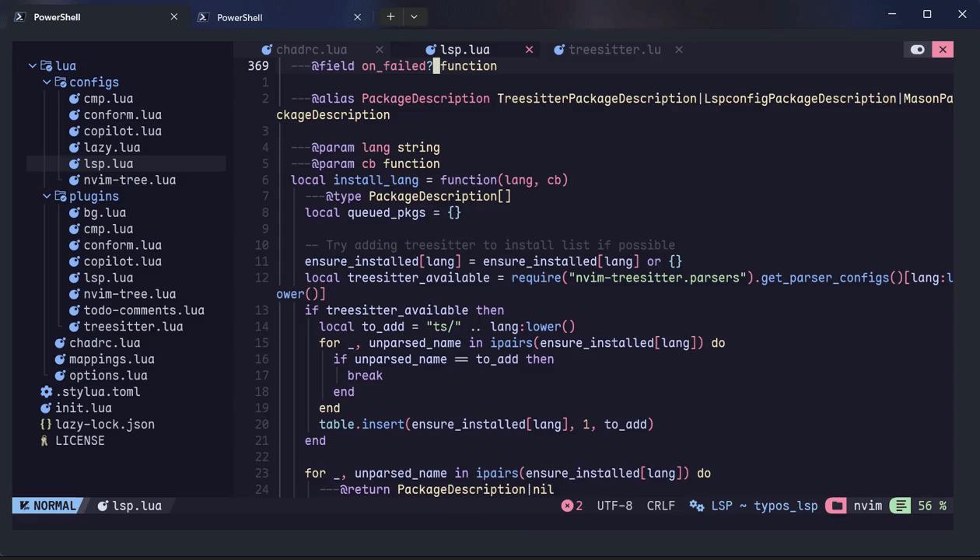
Task: Open the LICENSE file in the tree
Action: (79, 440)
